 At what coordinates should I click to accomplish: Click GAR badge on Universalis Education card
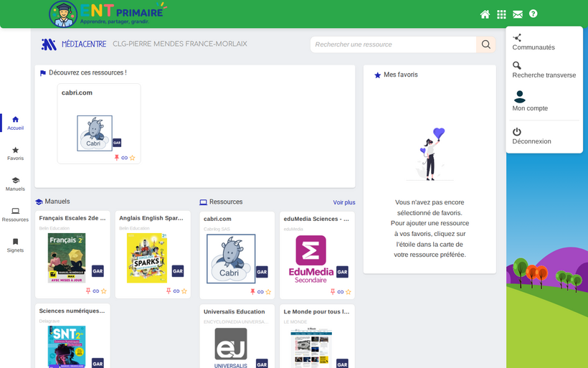tap(262, 364)
